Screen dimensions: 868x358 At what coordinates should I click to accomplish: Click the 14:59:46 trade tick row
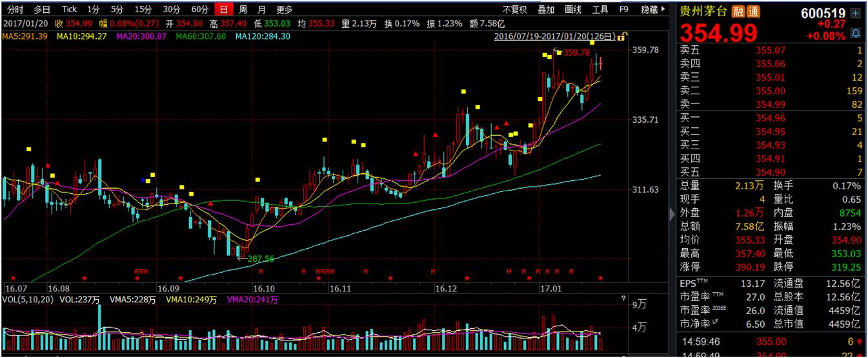(x=771, y=342)
